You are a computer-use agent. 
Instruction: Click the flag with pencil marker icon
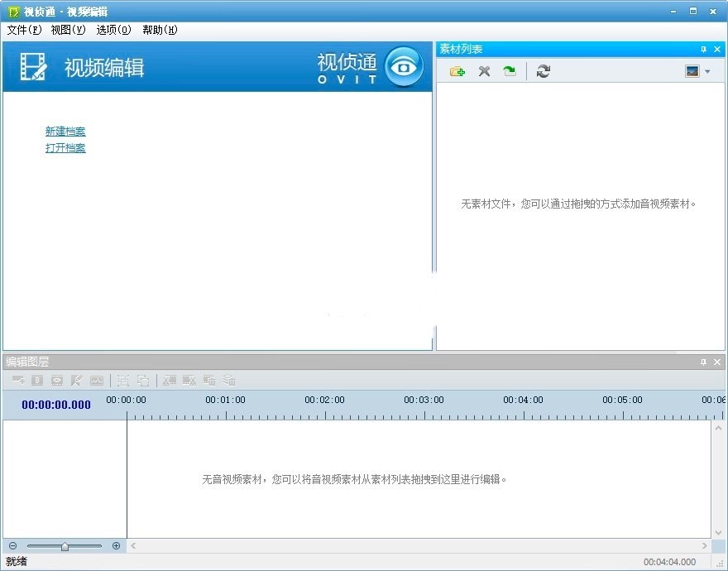pos(77,381)
